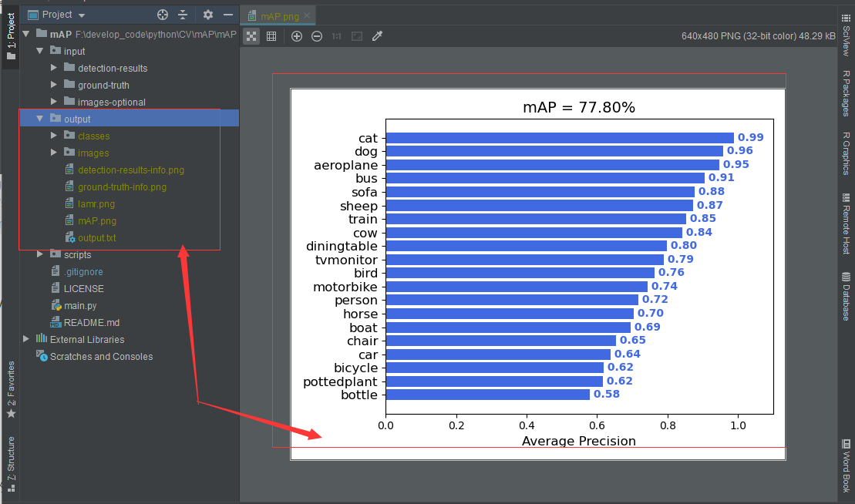Click Scratches and Consoles icon

[x=42, y=356]
